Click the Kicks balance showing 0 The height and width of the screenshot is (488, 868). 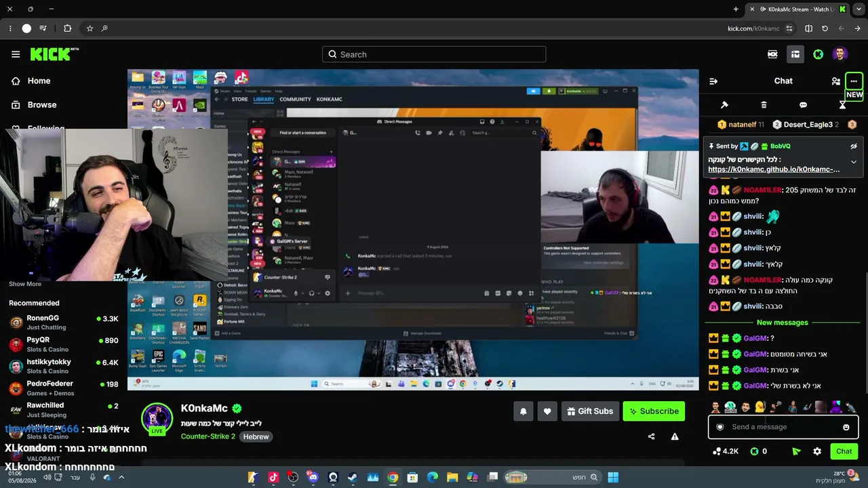click(x=758, y=451)
